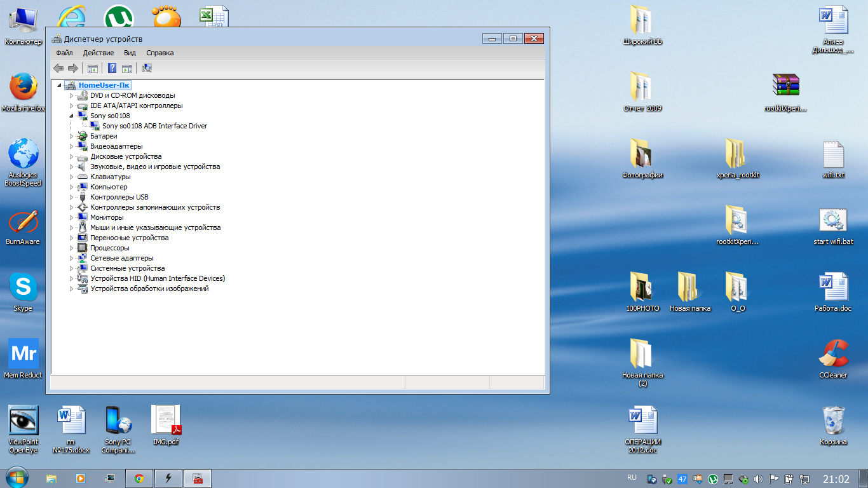Open the Файл menu
The image size is (868, 488).
tap(64, 53)
